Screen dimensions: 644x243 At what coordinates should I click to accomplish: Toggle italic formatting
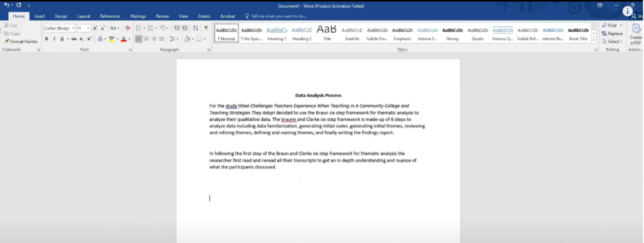pyautogui.click(x=54, y=39)
